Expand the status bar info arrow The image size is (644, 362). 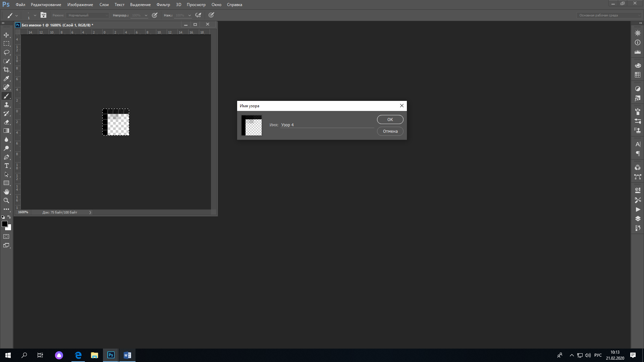[90, 212]
